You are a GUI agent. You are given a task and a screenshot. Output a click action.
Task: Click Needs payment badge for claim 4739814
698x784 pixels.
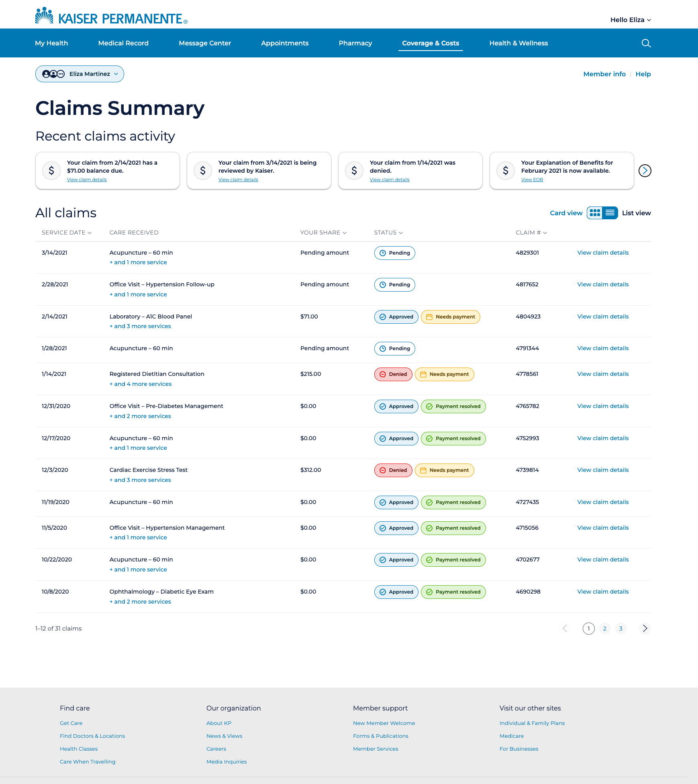tap(444, 470)
